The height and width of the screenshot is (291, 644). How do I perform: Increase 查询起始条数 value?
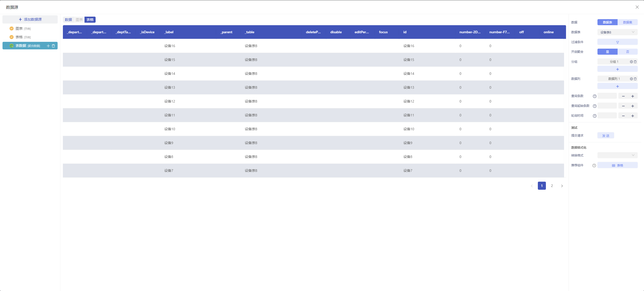tap(633, 106)
